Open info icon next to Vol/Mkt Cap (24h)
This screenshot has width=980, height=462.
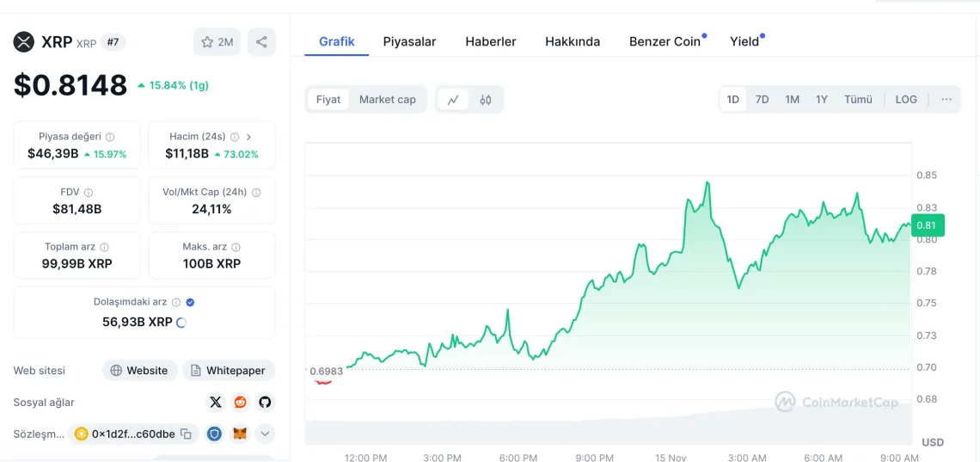click(255, 193)
